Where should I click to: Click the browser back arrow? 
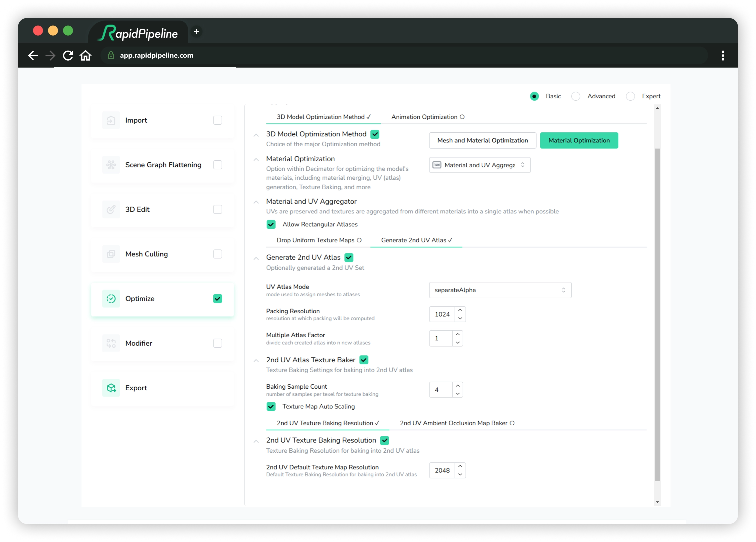(33, 55)
